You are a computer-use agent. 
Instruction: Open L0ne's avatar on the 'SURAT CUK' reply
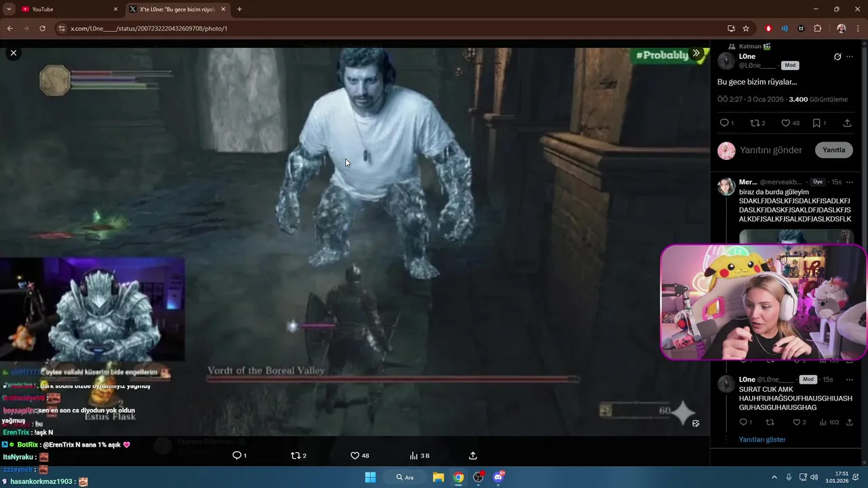[x=726, y=384]
